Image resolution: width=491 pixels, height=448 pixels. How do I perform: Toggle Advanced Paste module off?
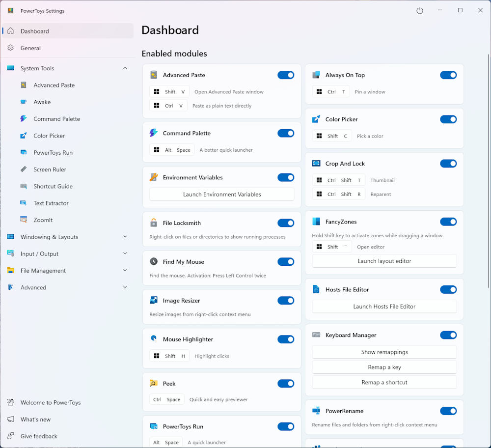coord(286,75)
